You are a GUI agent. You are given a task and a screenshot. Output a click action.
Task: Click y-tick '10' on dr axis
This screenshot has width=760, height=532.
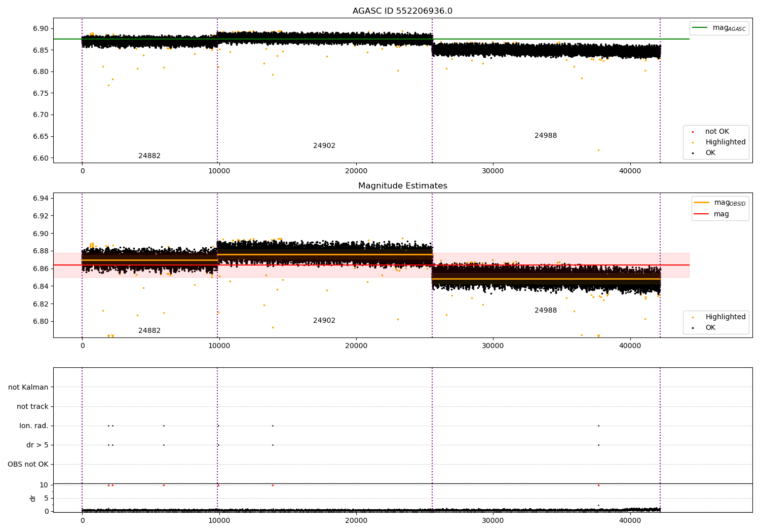tap(44, 485)
